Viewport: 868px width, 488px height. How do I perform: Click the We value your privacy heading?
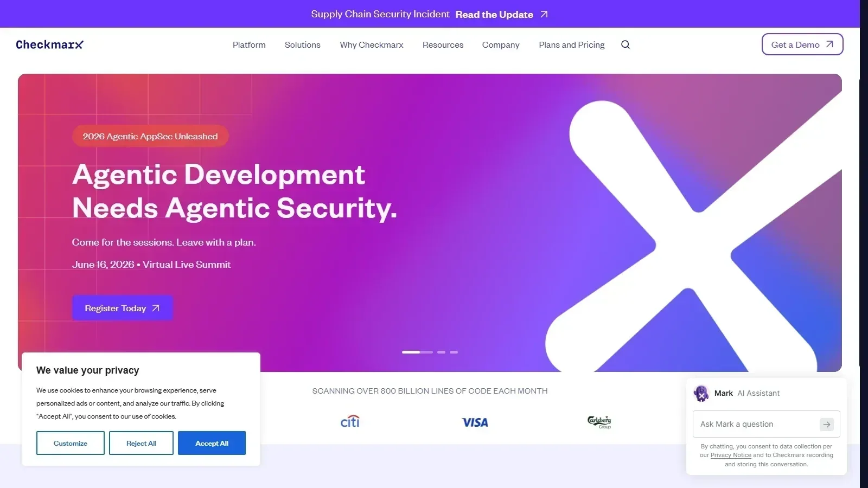coord(88,370)
